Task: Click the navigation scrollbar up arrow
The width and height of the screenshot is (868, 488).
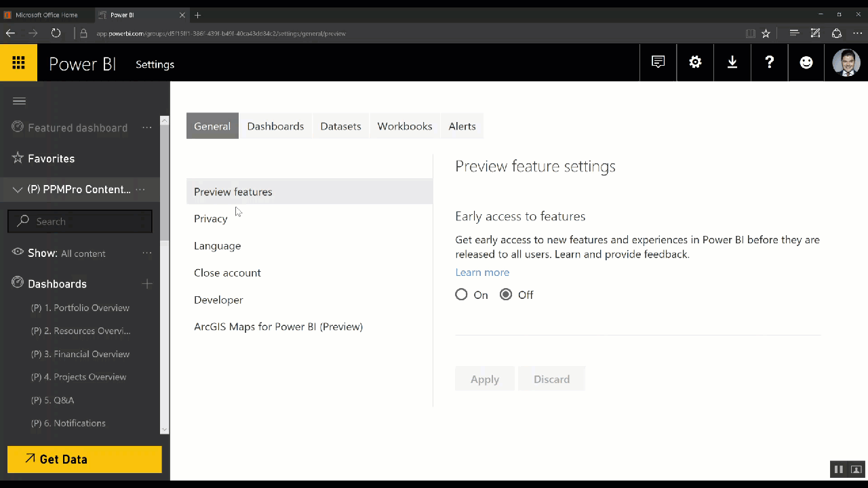Action: [164, 121]
